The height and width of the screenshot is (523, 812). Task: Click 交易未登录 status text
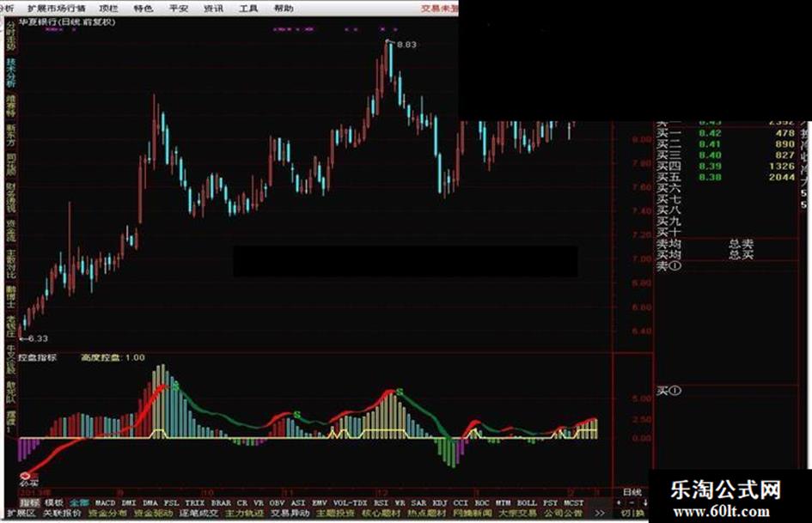coord(439,9)
